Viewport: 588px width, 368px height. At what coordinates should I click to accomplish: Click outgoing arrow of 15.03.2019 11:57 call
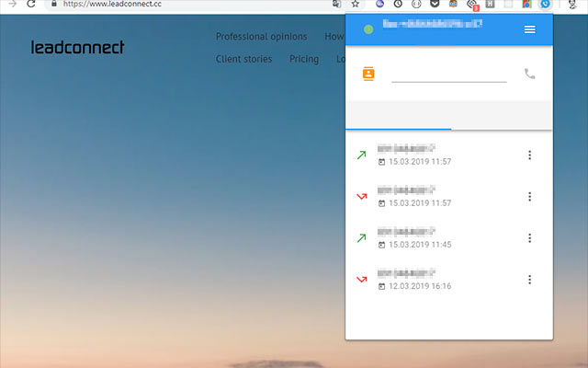point(361,155)
